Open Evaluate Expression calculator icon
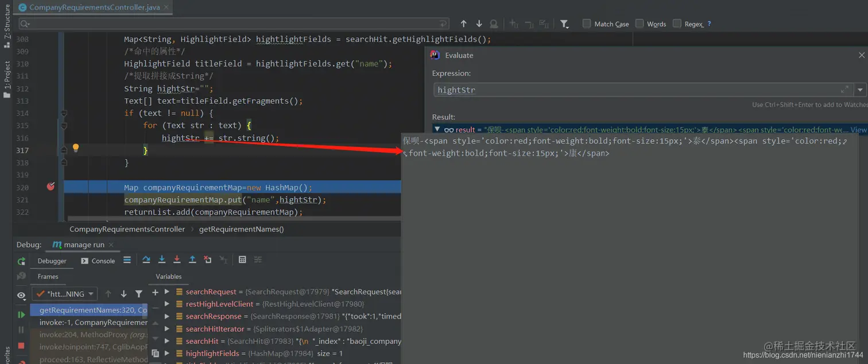The height and width of the screenshot is (364, 868). (x=242, y=260)
